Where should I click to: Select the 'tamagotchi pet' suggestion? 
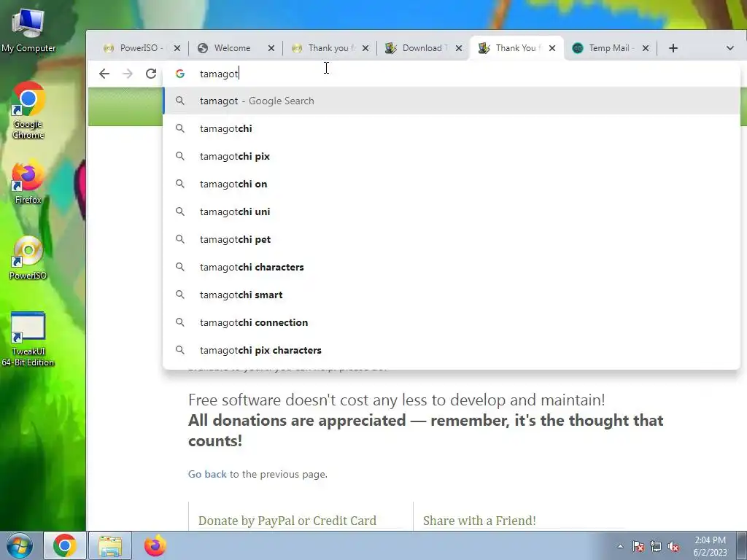[x=452, y=239]
